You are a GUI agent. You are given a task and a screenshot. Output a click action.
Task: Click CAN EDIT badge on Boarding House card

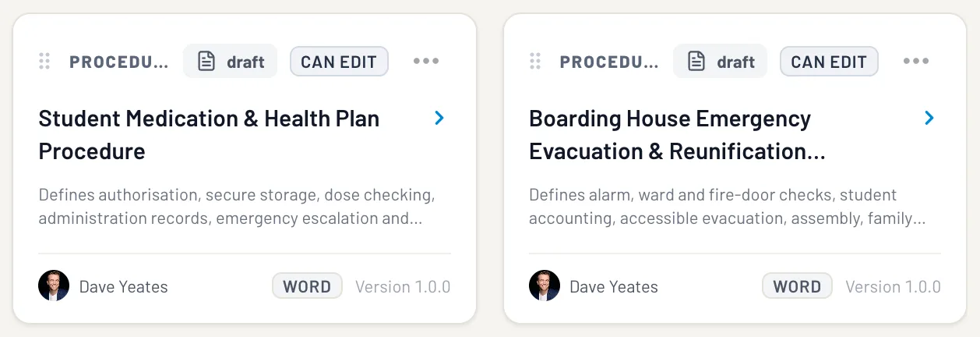(829, 62)
